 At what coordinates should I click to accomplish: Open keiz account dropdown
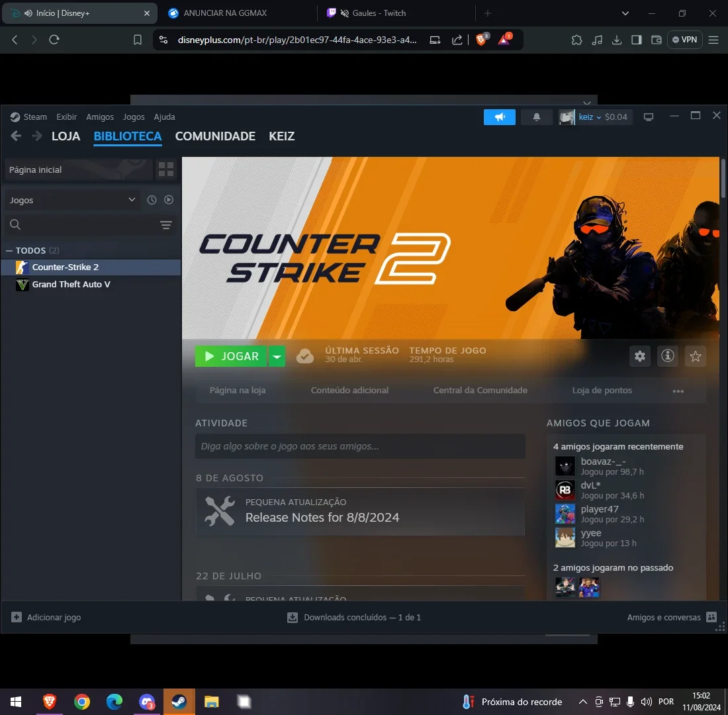tap(590, 117)
